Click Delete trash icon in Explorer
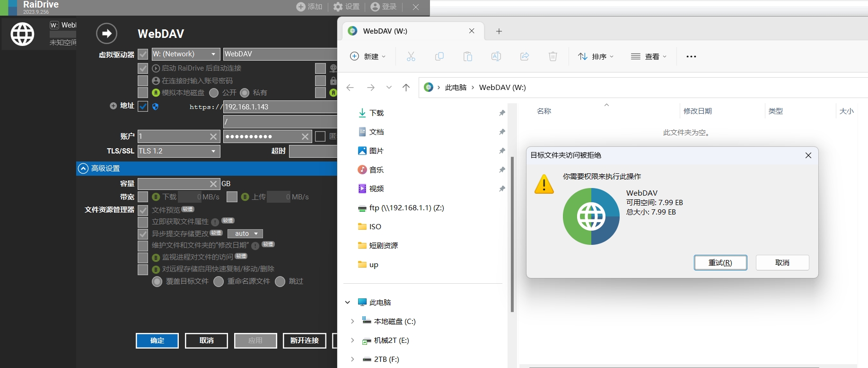 coord(553,56)
